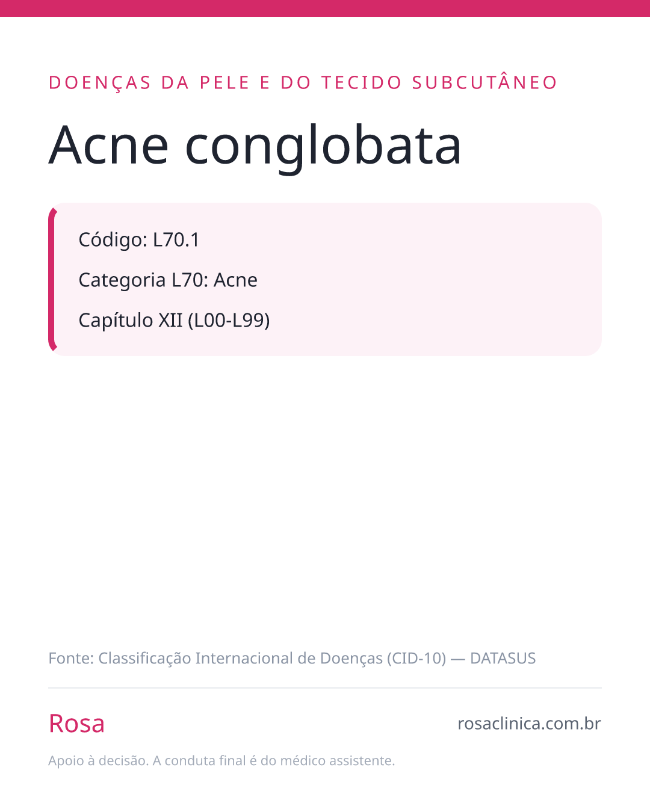Click the horizontal divider above the footer

tap(325, 687)
